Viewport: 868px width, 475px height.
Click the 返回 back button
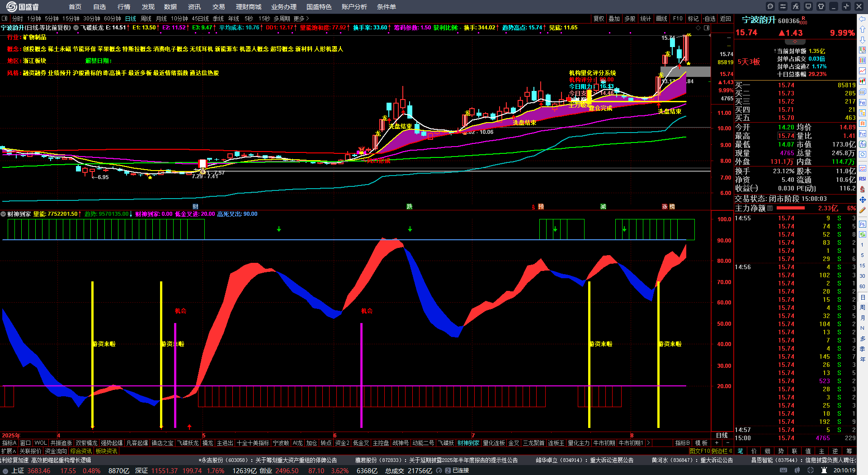pos(726,19)
